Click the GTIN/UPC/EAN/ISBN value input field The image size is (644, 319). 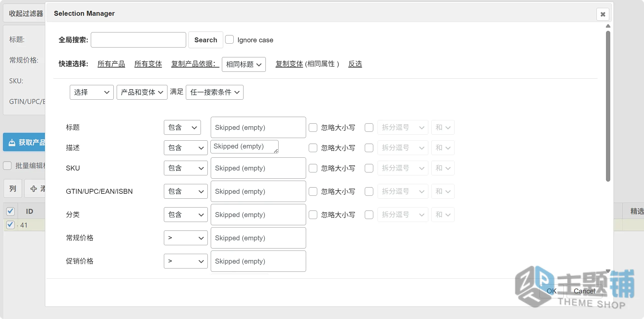tap(258, 191)
